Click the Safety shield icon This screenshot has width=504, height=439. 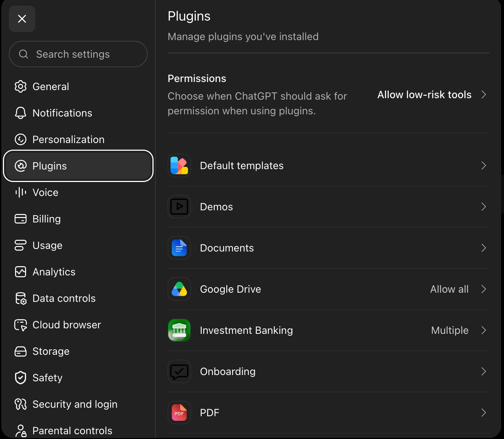click(x=21, y=378)
